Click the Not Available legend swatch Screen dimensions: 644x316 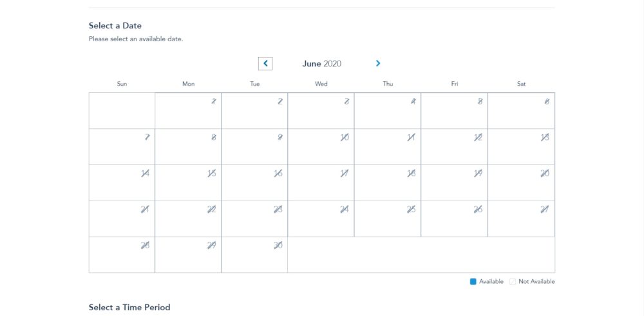pos(513,281)
